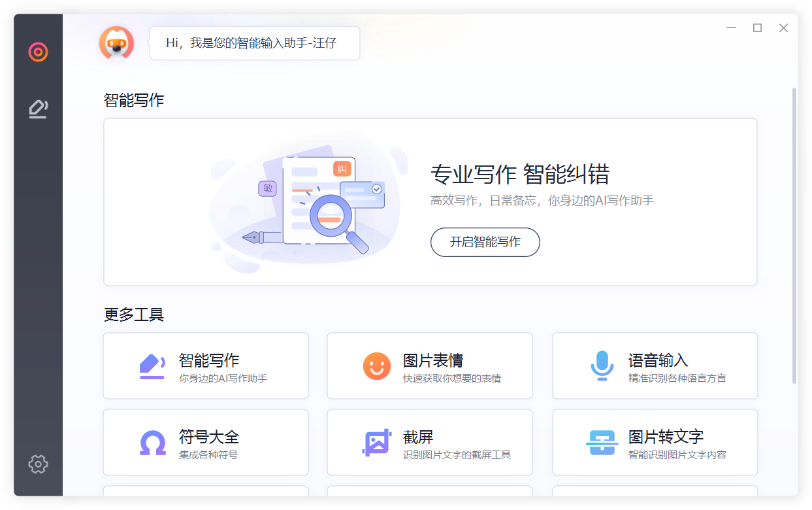Start 开启智能写作 button
812x510 pixels.
pos(485,242)
